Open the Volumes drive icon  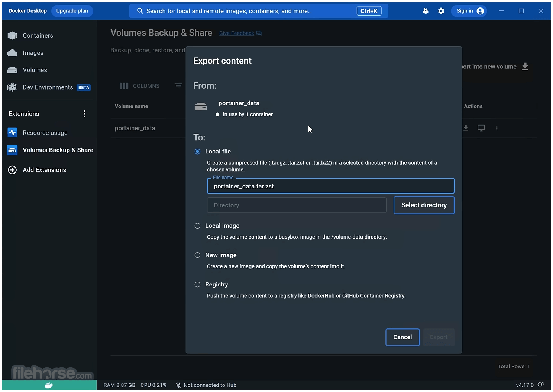coord(12,70)
